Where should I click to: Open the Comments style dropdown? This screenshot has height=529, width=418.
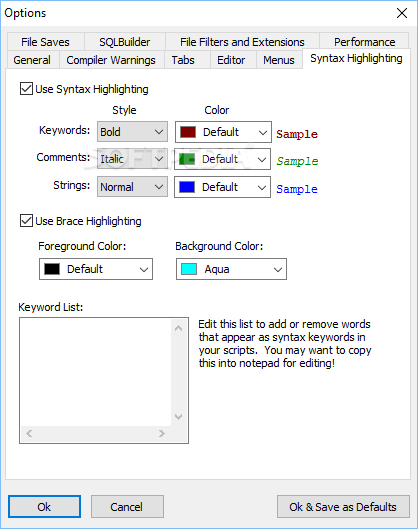click(132, 159)
